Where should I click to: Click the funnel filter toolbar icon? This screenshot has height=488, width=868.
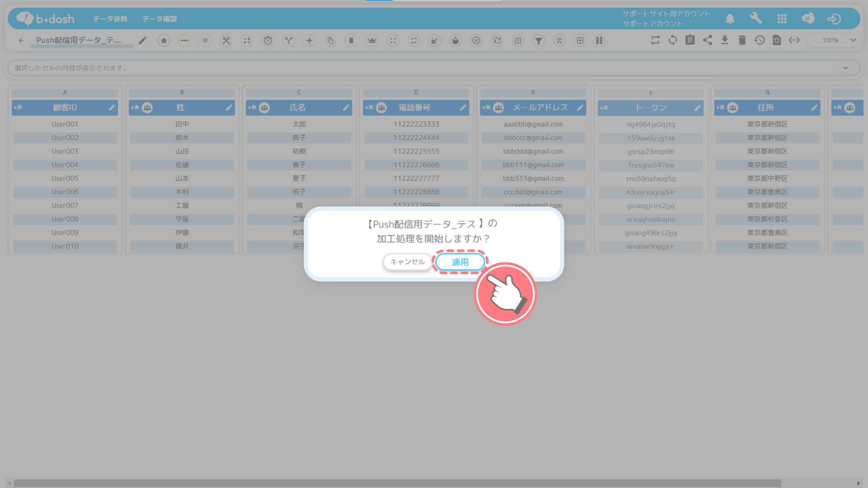click(538, 40)
